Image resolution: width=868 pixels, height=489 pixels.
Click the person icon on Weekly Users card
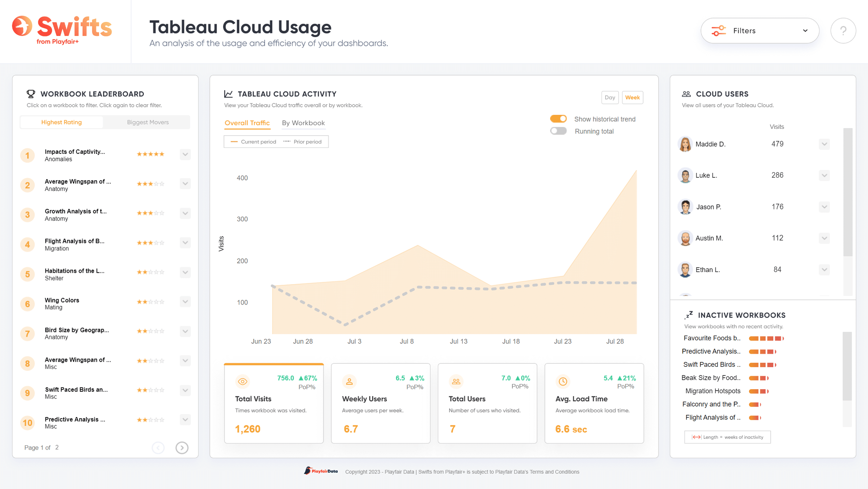click(x=349, y=382)
